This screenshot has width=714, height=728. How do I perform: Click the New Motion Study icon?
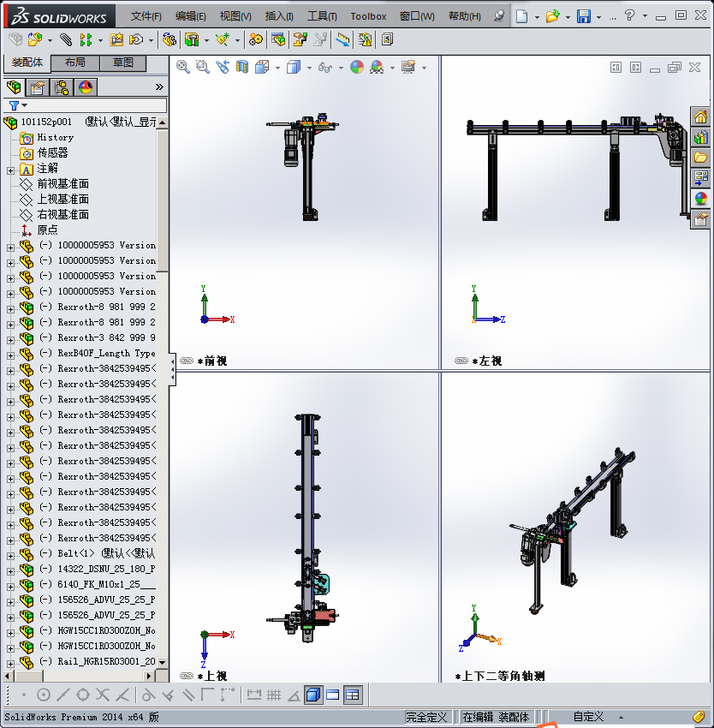pos(255,40)
